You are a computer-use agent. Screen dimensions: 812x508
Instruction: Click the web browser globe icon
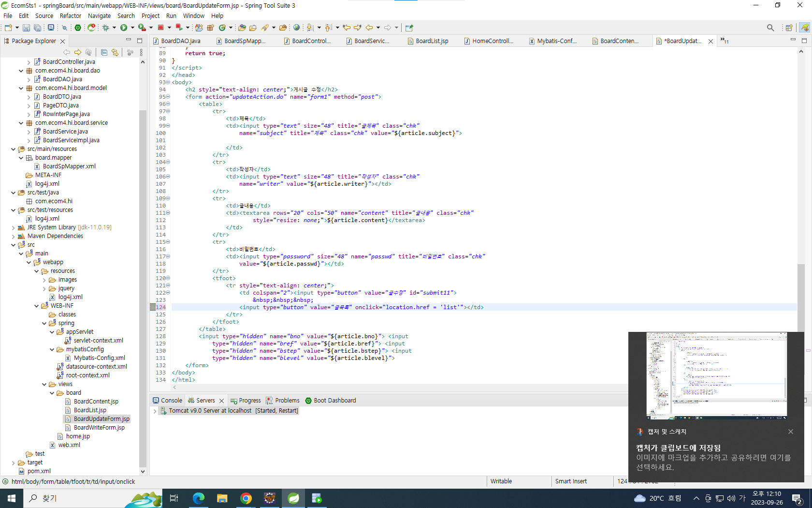click(296, 28)
